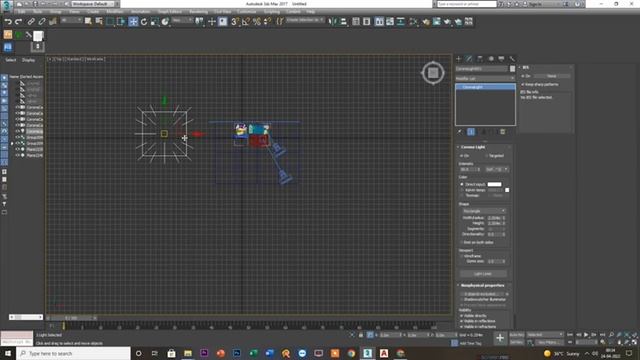Toggle the Percent Snap icon
640x360 pixels.
click(257, 22)
